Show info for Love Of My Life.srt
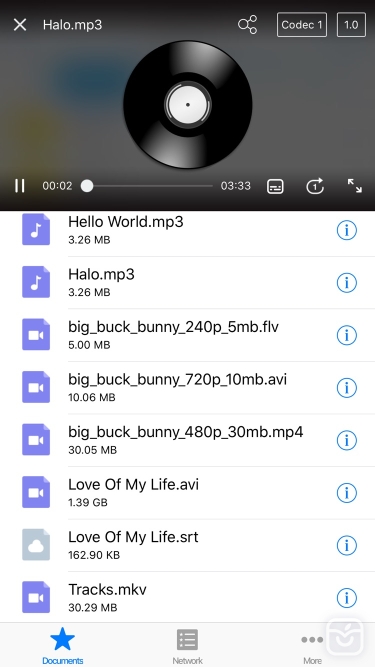Viewport: 375px width, 667px height. (x=347, y=545)
